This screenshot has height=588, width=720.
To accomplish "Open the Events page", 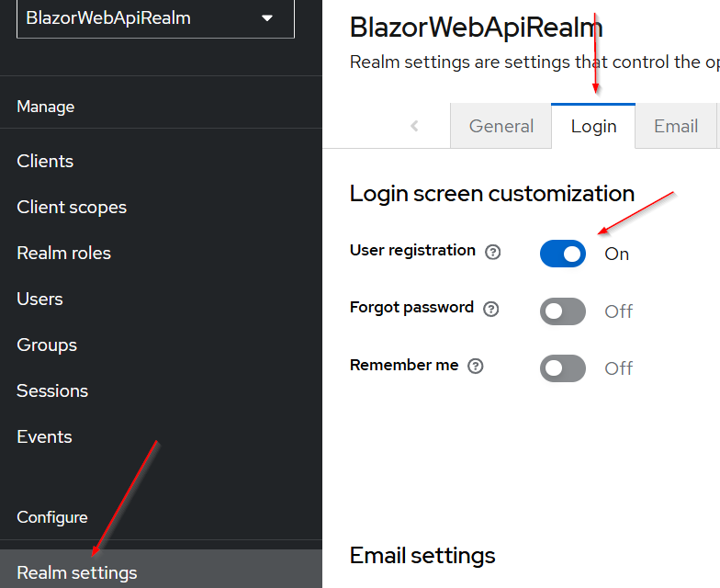I will click(x=44, y=436).
